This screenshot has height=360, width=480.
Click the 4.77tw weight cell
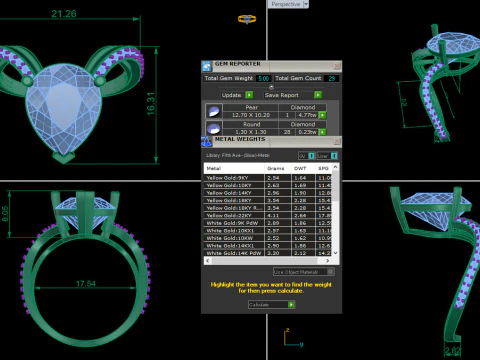point(307,115)
